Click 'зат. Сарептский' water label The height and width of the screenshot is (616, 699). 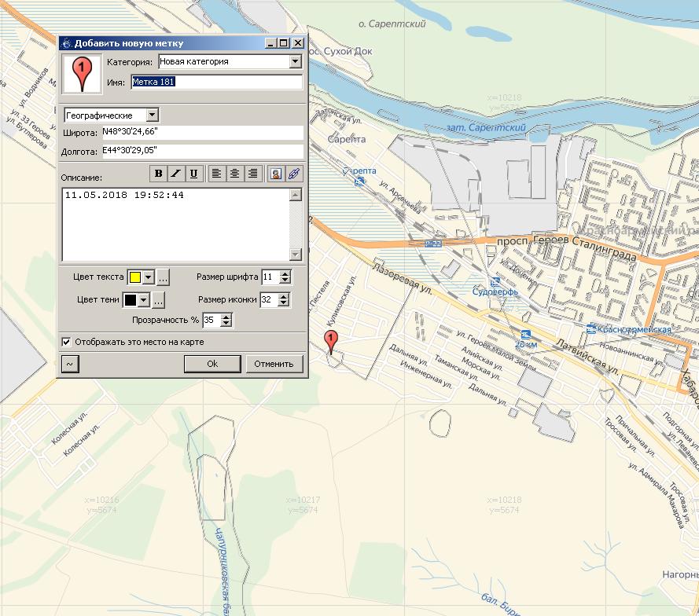coord(486,127)
